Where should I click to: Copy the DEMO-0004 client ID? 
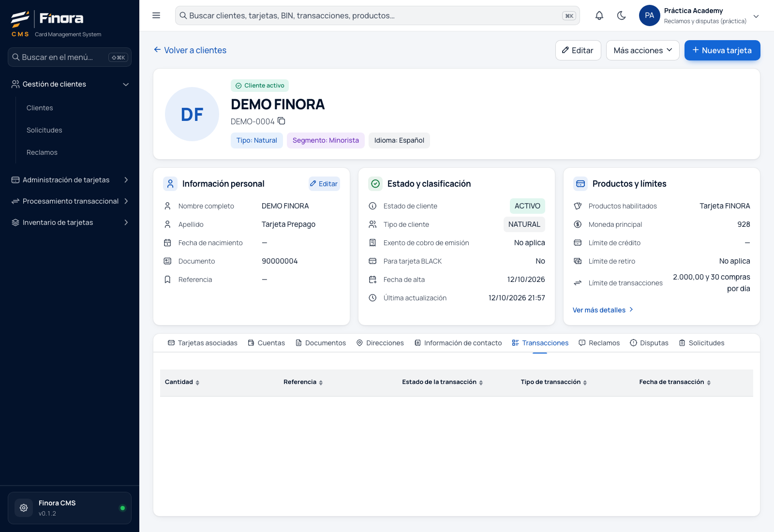coord(282,121)
